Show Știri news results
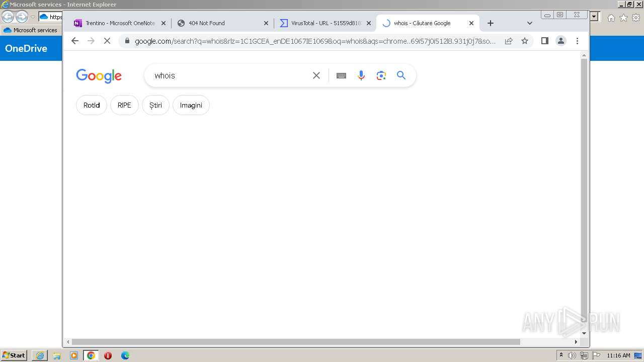This screenshot has height=362, width=644. tap(156, 105)
